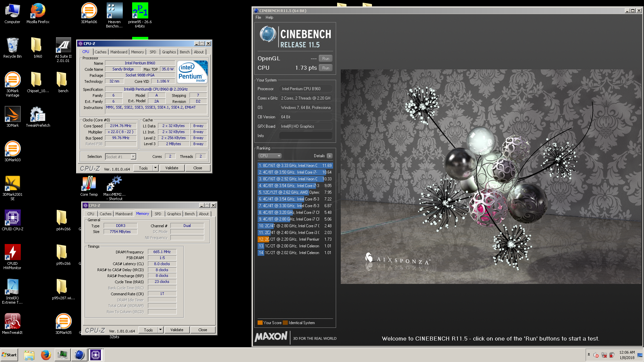Viewport: 644px width, 362px height.
Task: Click Tools button in top CPU-Z window
Action: click(143, 168)
